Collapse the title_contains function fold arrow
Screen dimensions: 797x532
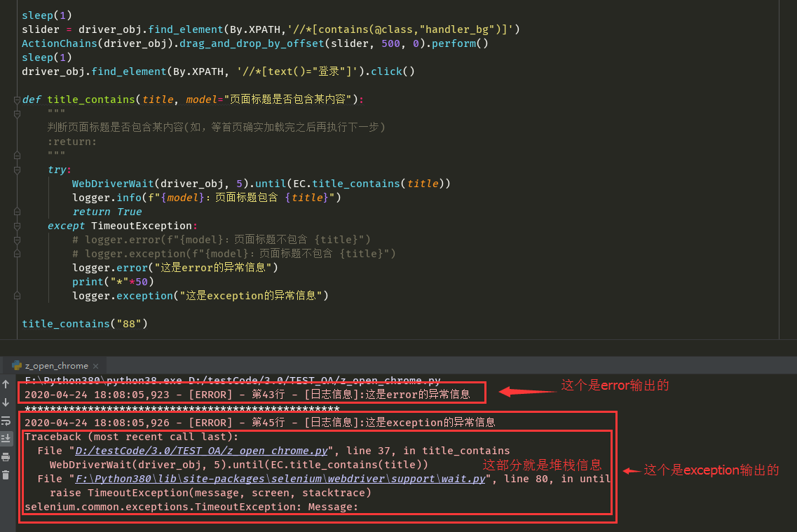coord(18,100)
